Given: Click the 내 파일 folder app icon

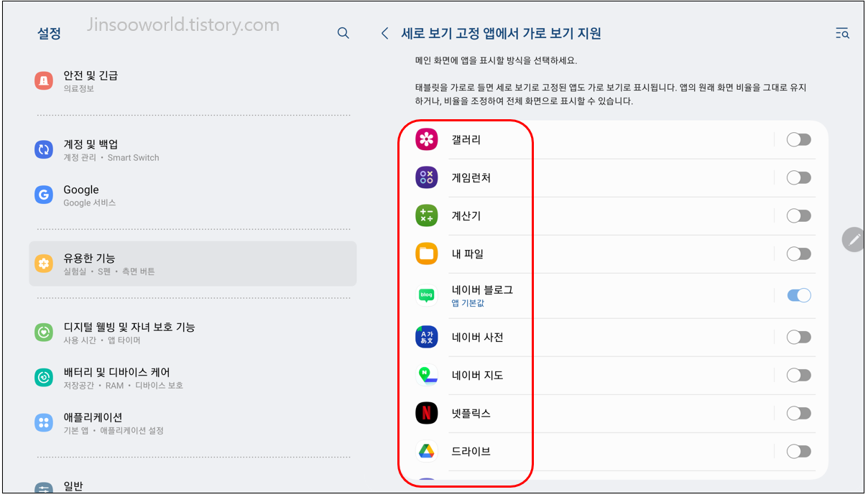Looking at the screenshot, I should [x=427, y=254].
